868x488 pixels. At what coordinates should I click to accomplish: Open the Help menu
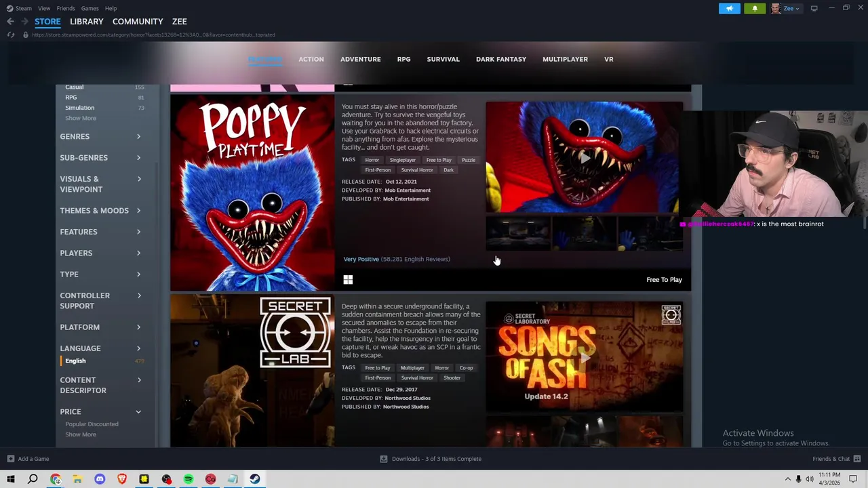click(x=111, y=8)
